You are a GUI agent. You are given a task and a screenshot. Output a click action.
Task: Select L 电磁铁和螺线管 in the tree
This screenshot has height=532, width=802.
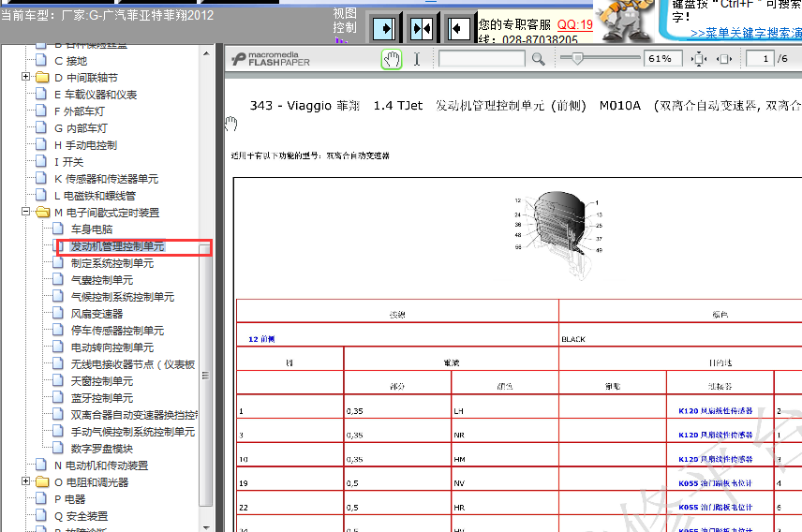95,196
